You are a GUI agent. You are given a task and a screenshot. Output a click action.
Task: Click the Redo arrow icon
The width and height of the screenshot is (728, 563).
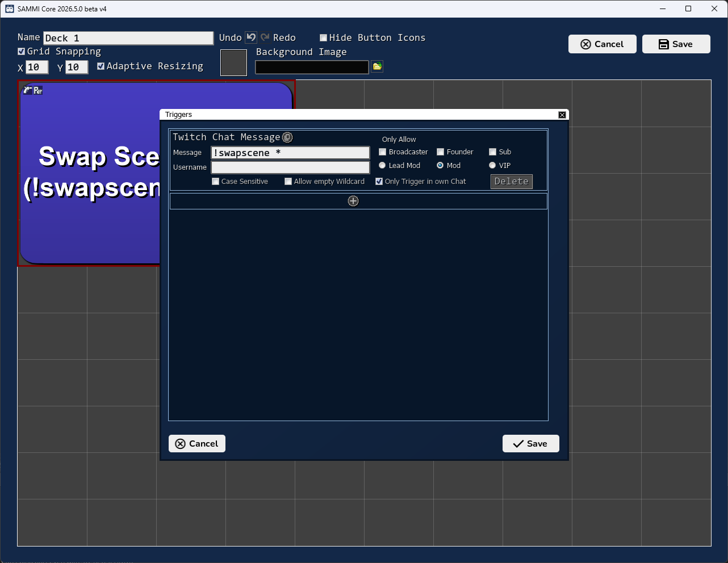(265, 37)
